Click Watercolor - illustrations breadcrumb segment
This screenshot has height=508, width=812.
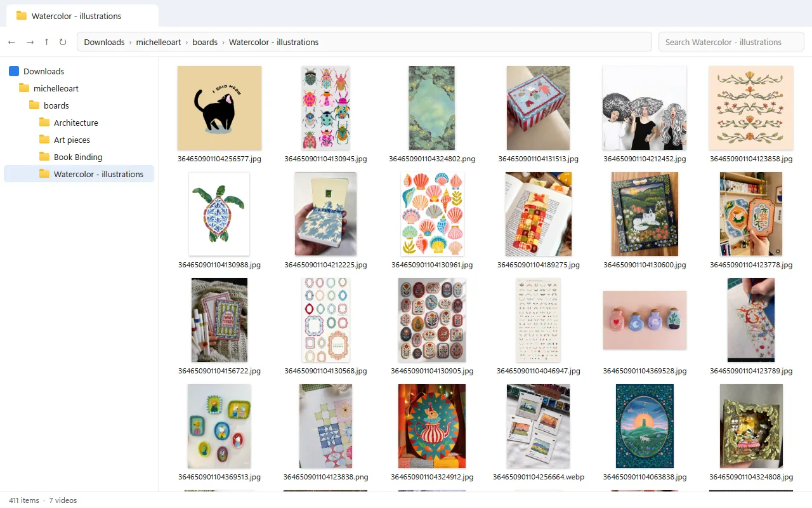[273, 42]
